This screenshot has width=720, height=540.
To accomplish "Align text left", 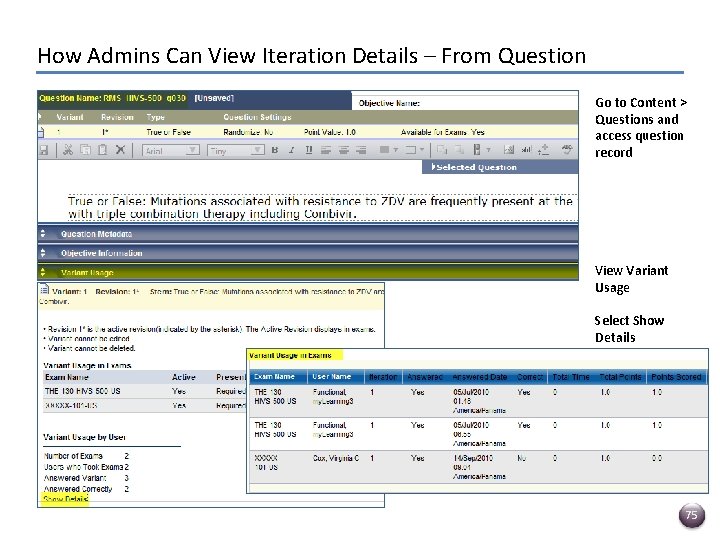I will pos(326,150).
